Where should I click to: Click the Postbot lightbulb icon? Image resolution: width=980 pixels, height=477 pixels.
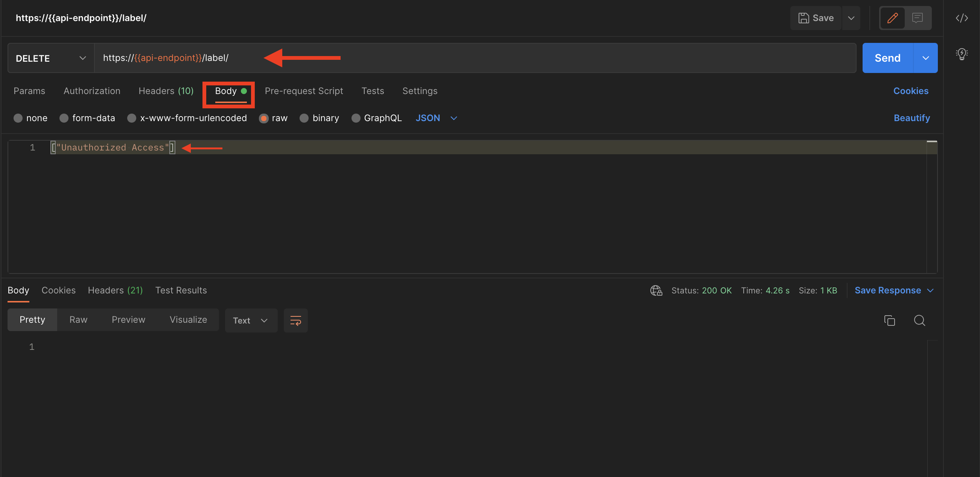[x=962, y=54]
